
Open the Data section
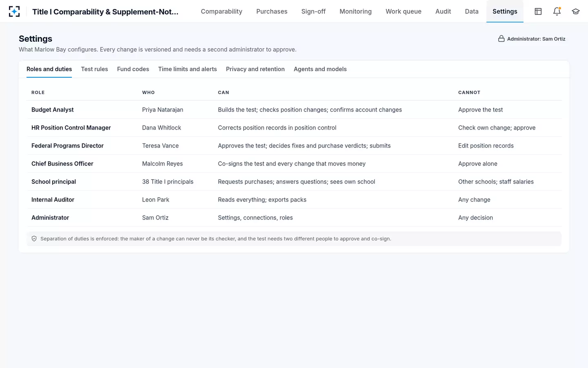(x=472, y=11)
